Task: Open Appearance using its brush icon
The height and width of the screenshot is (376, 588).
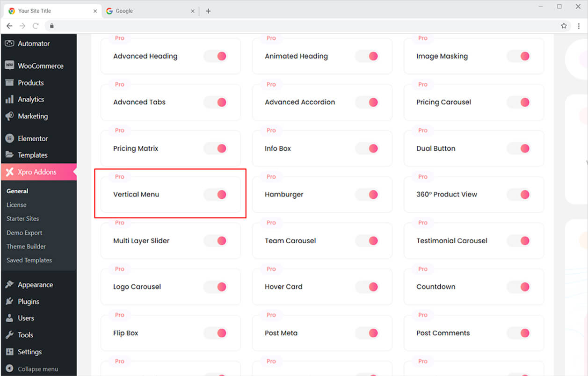Action: (9, 284)
